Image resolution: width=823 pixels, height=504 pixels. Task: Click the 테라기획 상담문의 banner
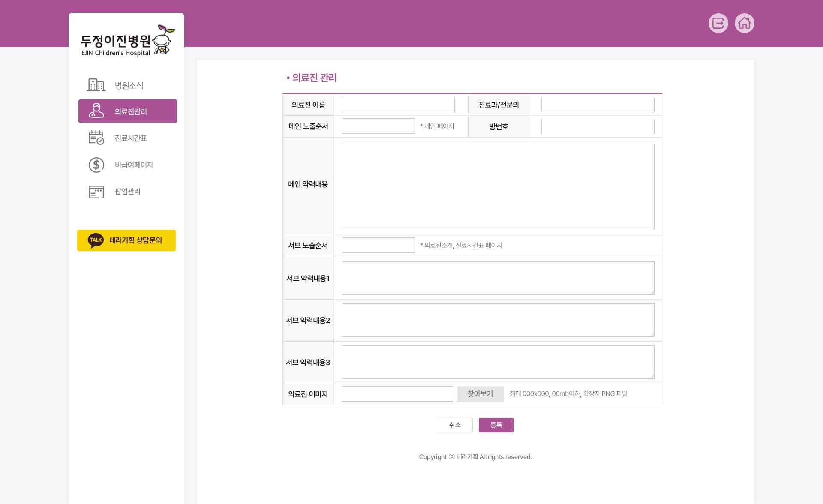click(x=135, y=240)
